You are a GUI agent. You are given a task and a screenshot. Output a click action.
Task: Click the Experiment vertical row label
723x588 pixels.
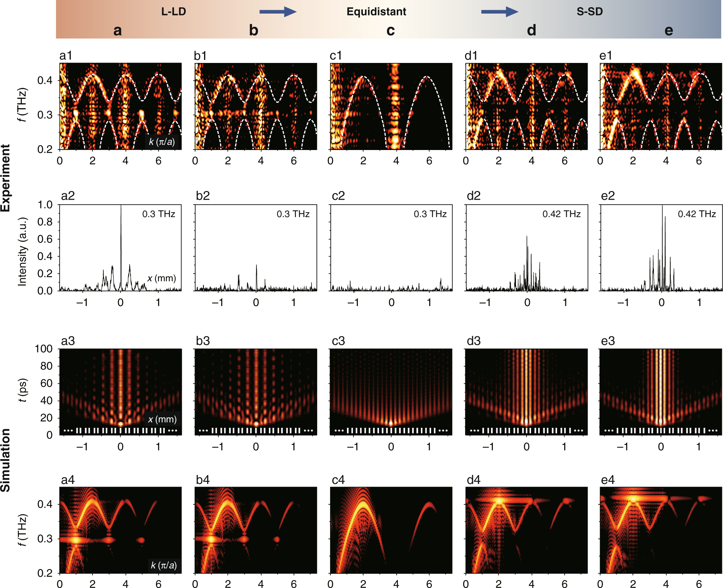click(x=6, y=178)
